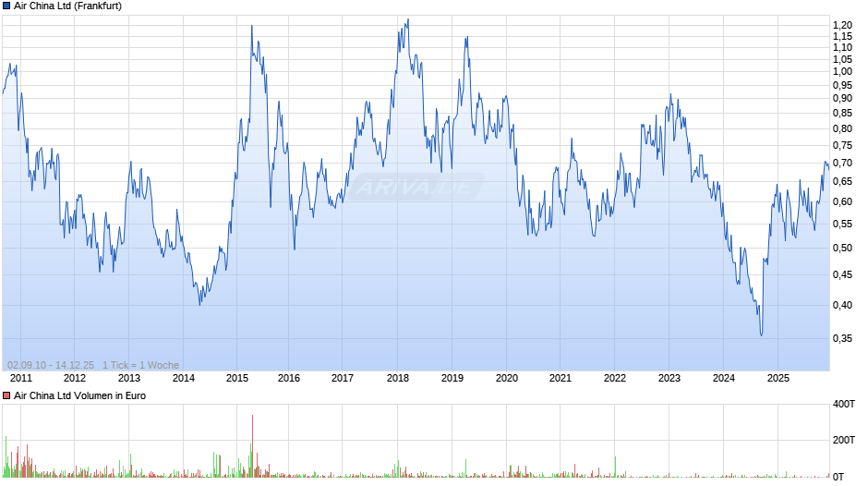Image resolution: width=868 pixels, height=486 pixels.
Task: Click the 0,70 price axis value
Action: click(842, 163)
